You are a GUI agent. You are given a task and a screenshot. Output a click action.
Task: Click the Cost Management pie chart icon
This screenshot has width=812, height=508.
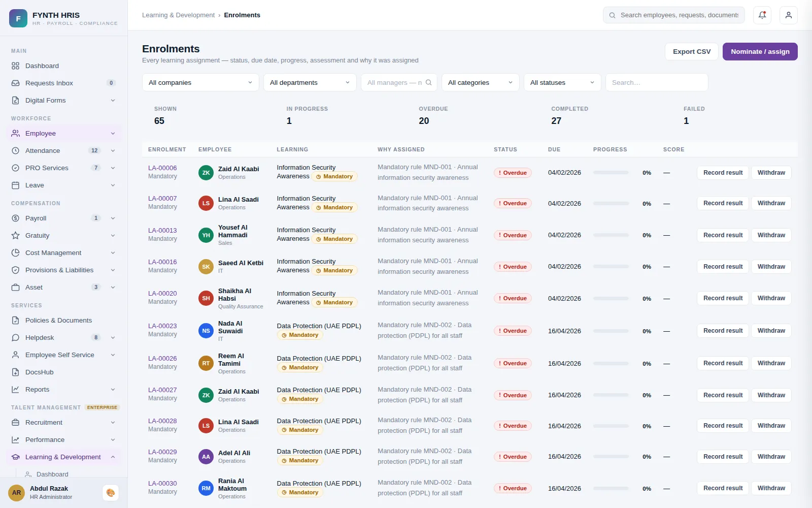click(15, 253)
